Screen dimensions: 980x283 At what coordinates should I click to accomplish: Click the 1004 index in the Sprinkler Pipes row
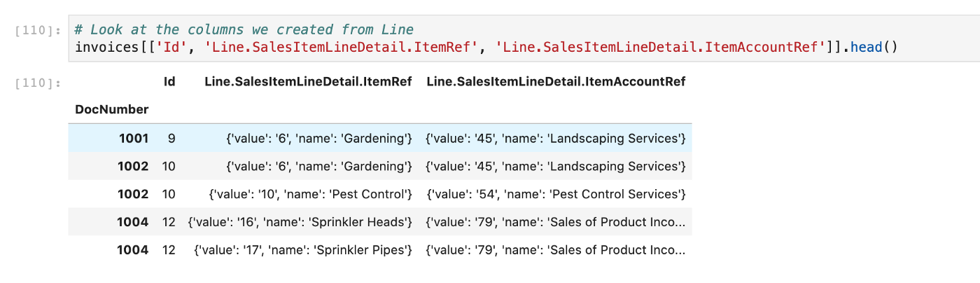tap(134, 250)
